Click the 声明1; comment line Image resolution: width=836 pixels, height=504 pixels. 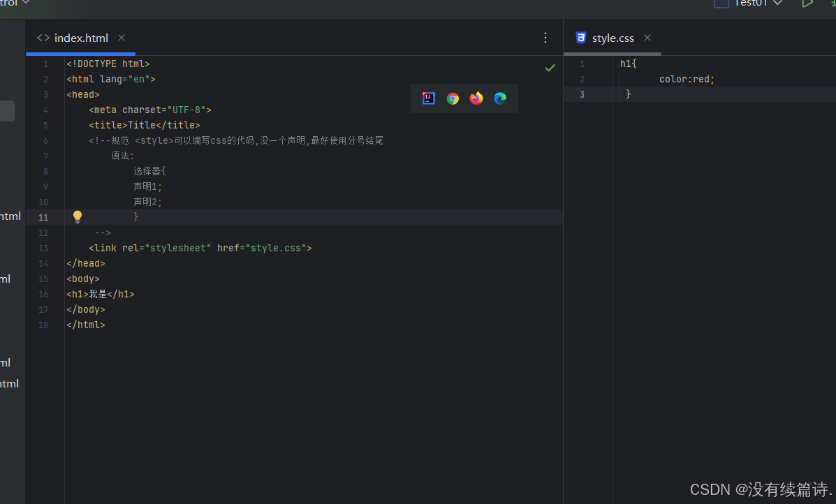pos(147,187)
